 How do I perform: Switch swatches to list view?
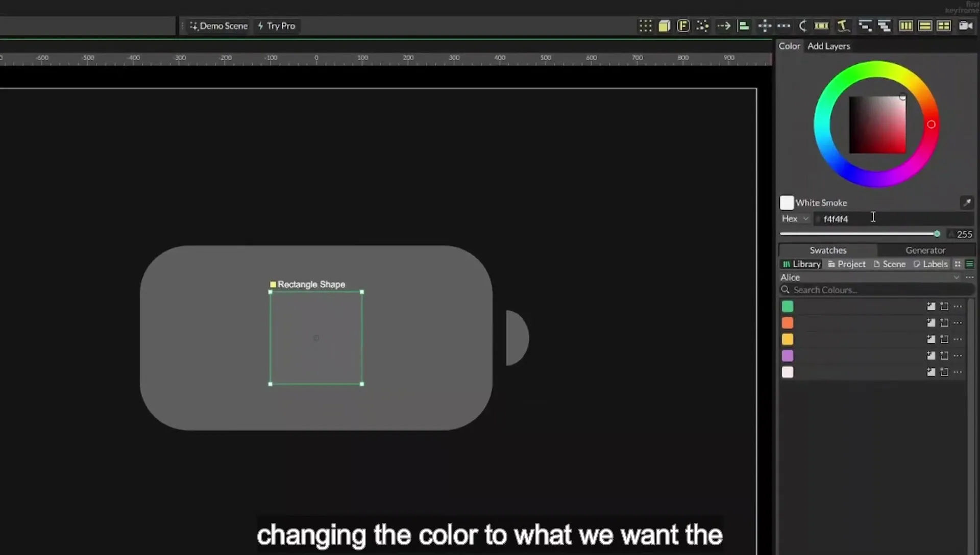[969, 264]
